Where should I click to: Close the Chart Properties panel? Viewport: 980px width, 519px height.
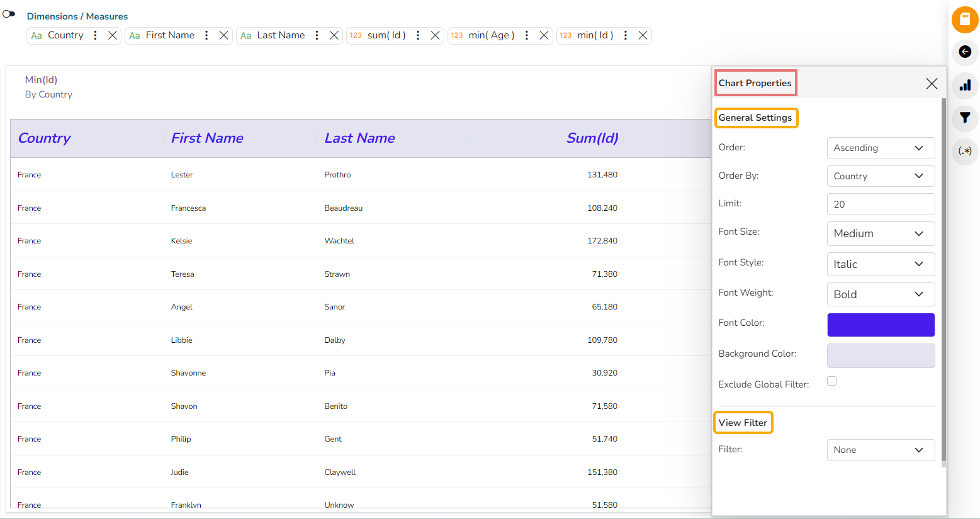(x=932, y=84)
